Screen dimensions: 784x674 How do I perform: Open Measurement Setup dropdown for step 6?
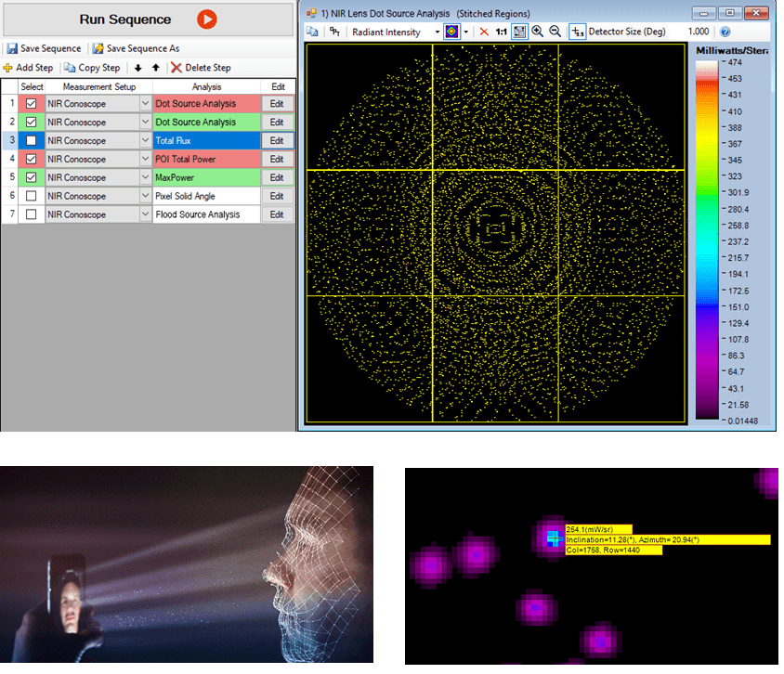[145, 196]
